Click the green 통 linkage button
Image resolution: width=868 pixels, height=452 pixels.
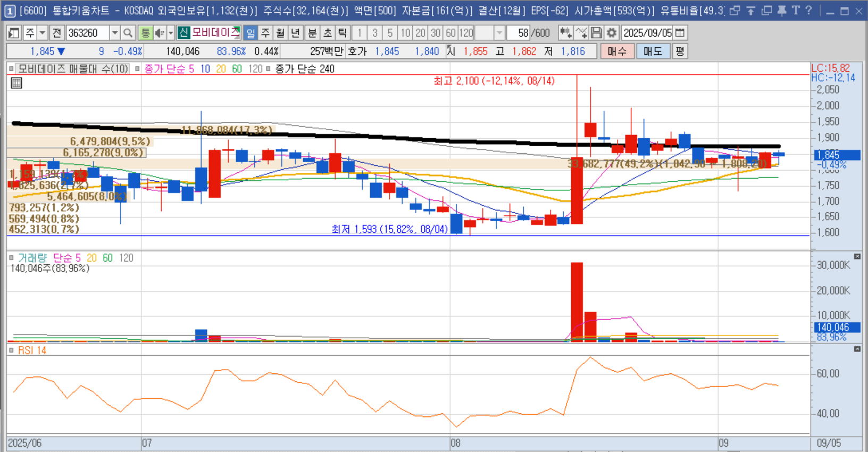[145, 33]
